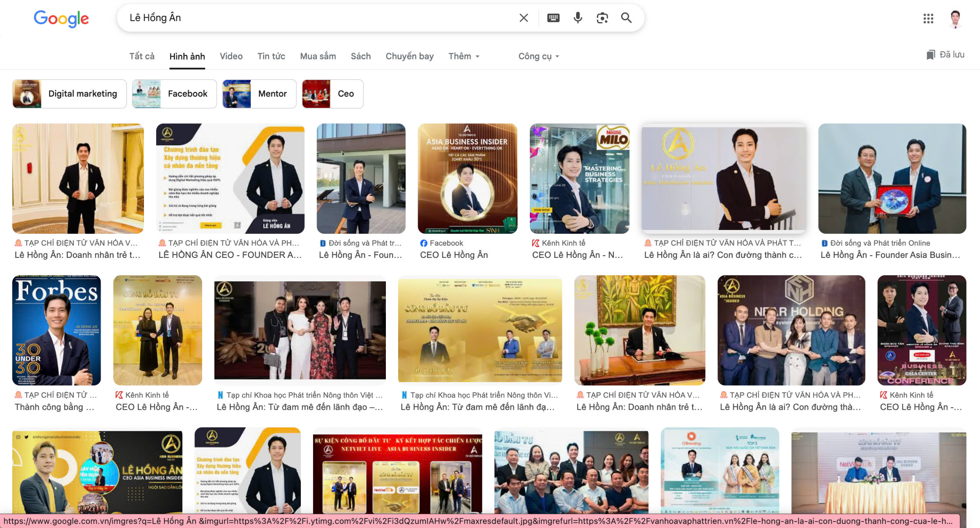Apply the Ceo filter chip
Image resolution: width=980 pixels, height=528 pixels.
click(x=332, y=94)
